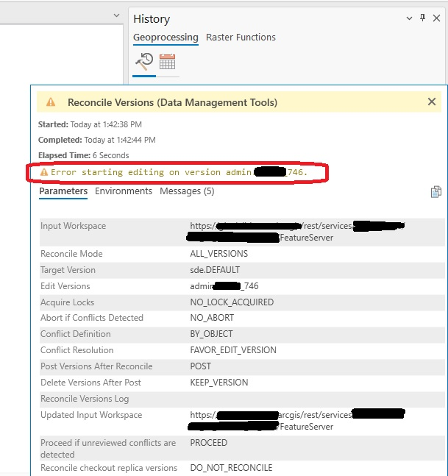Screen dimensions: 448x476
Task: Switch to the Raster Functions tab
Action: pyautogui.click(x=241, y=38)
